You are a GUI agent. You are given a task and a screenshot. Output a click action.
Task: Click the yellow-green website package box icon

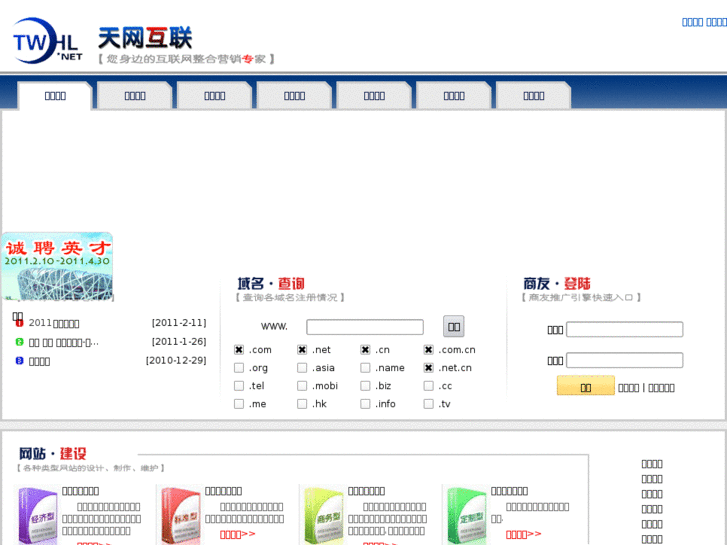pyautogui.click(x=324, y=516)
